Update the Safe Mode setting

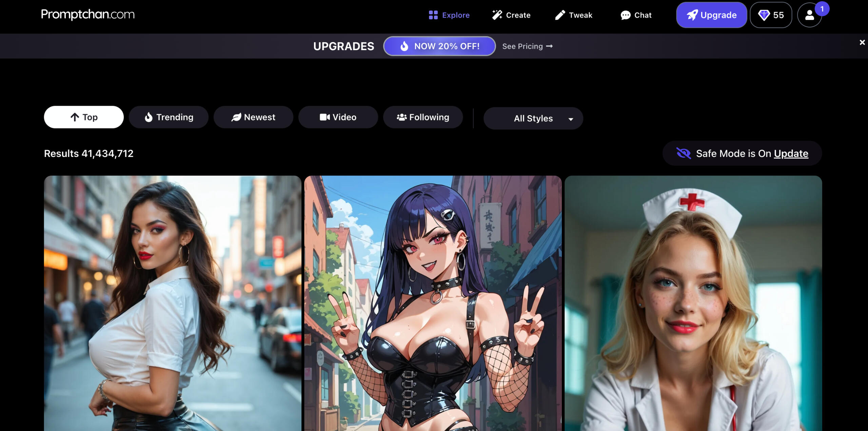click(x=791, y=153)
